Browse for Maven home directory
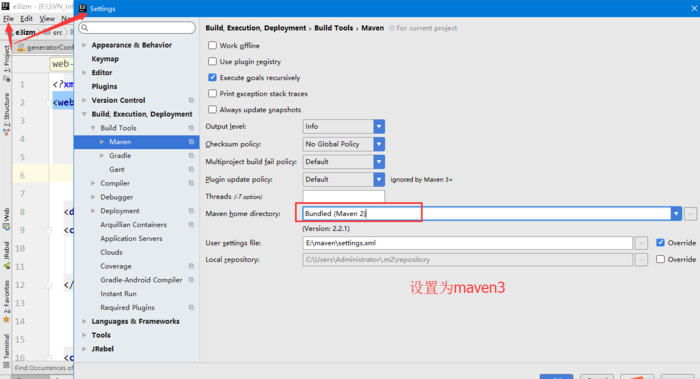Image resolution: width=700 pixels, height=379 pixels. click(x=690, y=214)
